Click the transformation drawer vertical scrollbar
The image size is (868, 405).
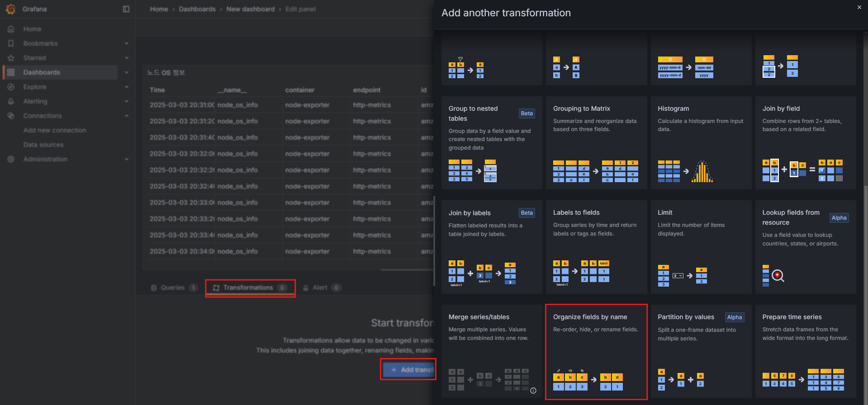pos(866,294)
